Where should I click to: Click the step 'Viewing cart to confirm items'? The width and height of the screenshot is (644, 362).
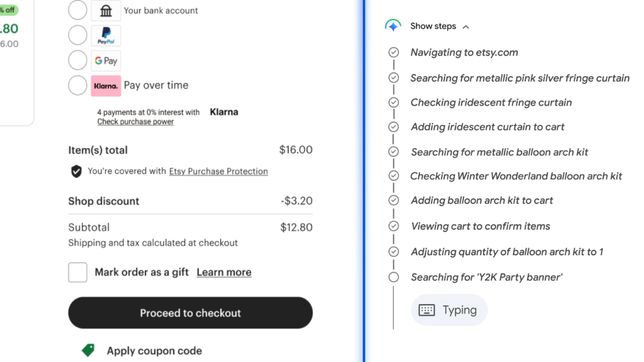480,226
